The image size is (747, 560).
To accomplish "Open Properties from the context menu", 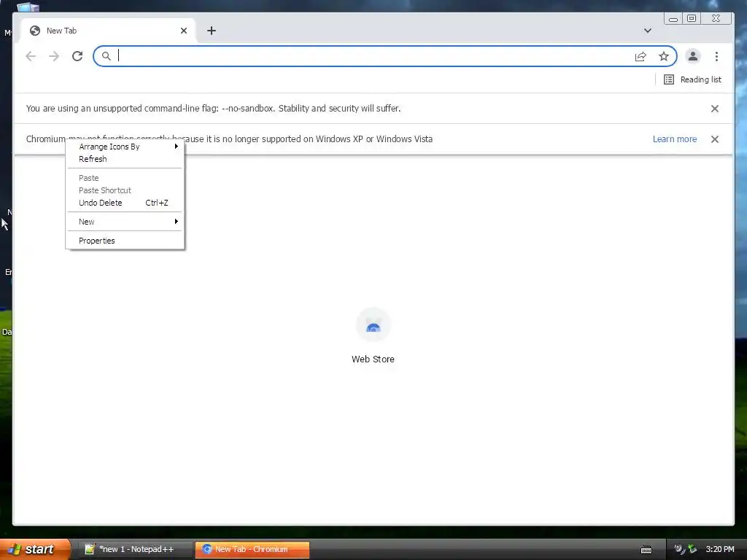I will 125,241.
